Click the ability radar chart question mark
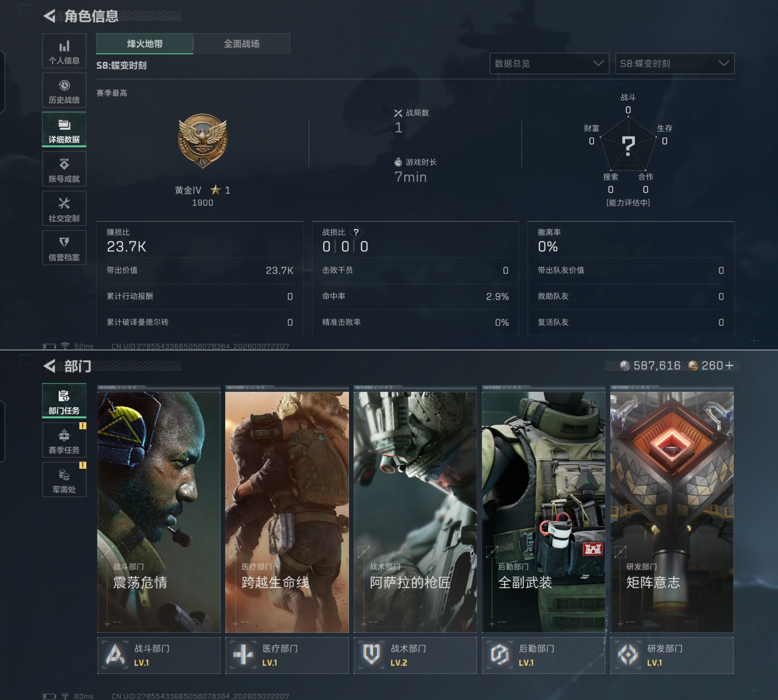Viewport: 778px width, 700px height. (628, 146)
